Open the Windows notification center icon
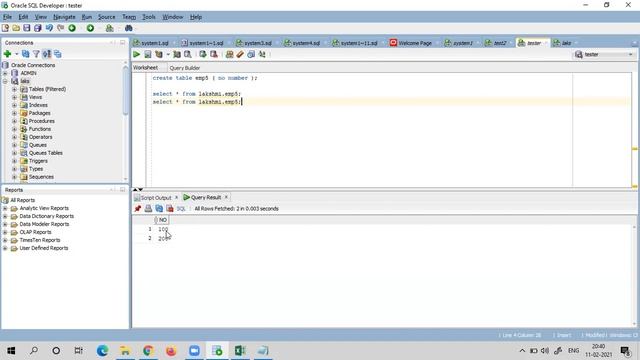The width and height of the screenshot is (640, 360). pos(625,351)
